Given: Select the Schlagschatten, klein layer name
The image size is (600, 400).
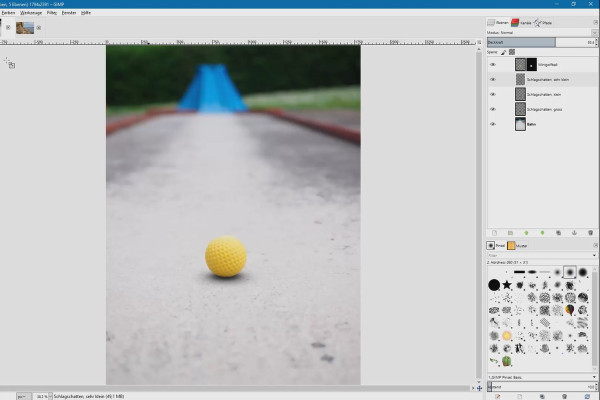Looking at the screenshot, I should (x=544, y=95).
